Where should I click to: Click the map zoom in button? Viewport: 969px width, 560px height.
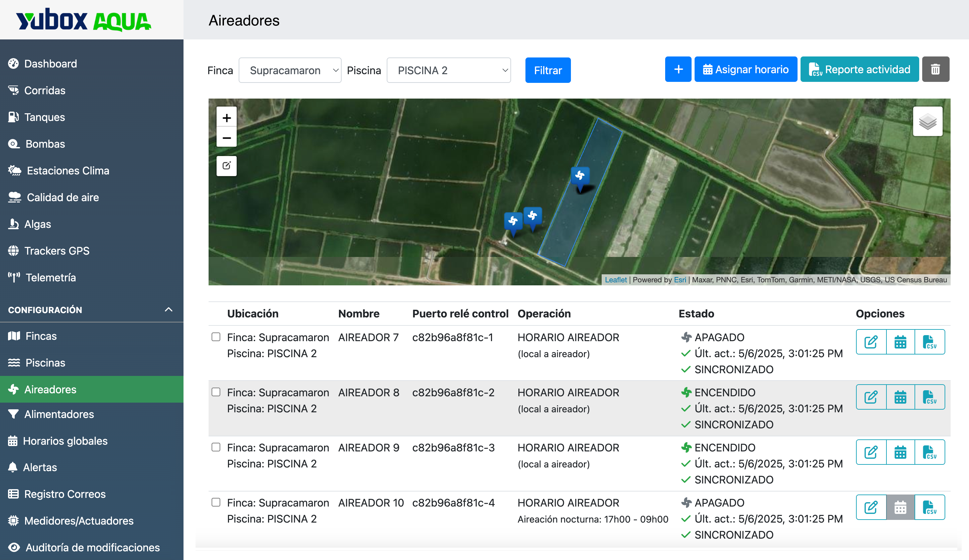227,118
